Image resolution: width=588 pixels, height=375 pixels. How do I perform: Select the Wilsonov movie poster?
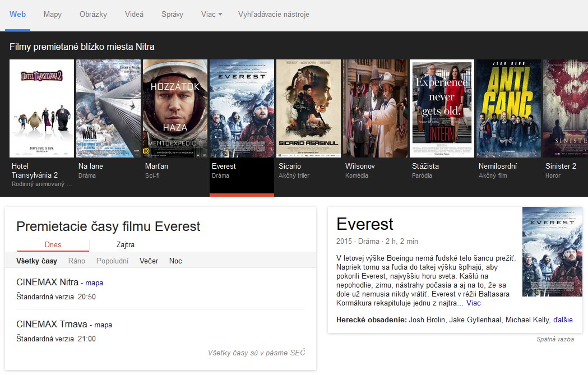[376, 108]
